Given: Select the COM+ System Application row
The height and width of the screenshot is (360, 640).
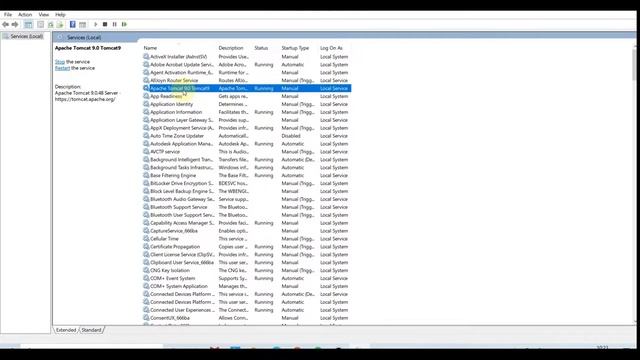Looking at the screenshot, I should click(x=247, y=286).
